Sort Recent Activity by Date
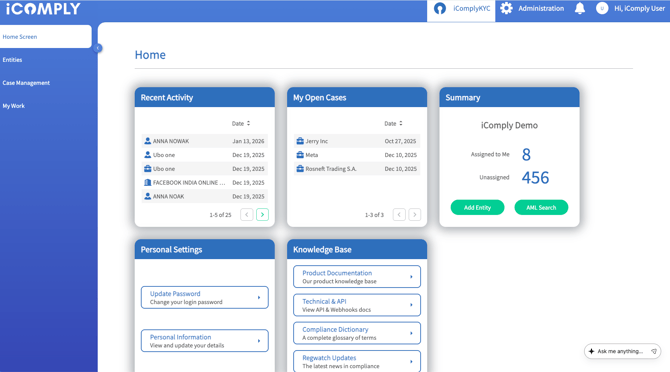 (241, 123)
